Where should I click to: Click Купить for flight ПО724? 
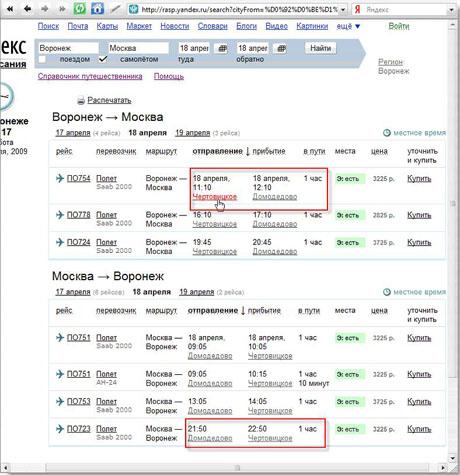pyautogui.click(x=419, y=242)
